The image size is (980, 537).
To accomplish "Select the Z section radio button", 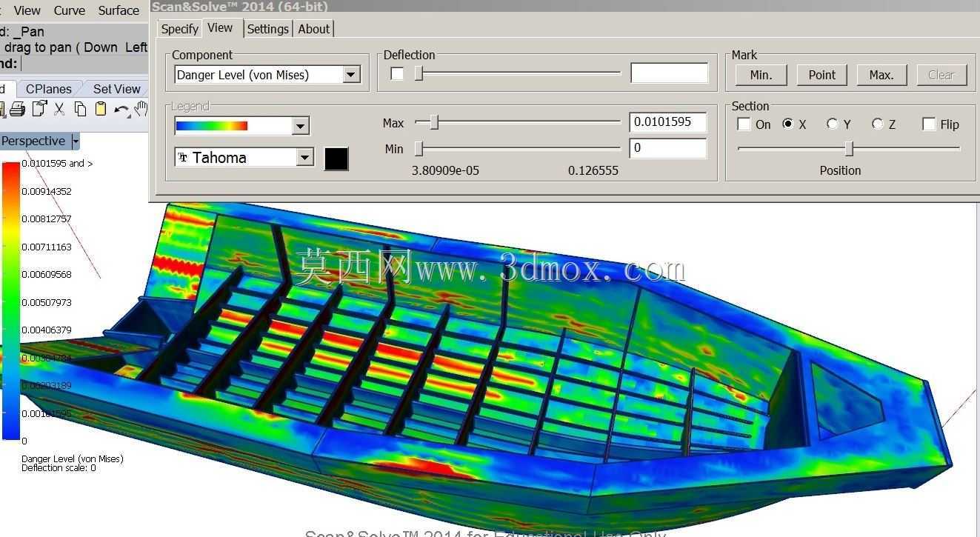I will tap(878, 124).
